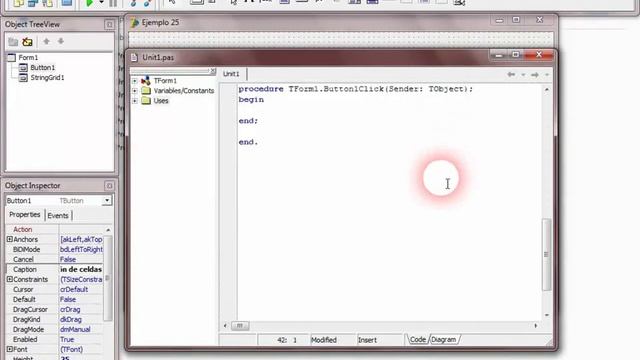Click the TForm1 class icon in code explorer

click(x=146, y=81)
